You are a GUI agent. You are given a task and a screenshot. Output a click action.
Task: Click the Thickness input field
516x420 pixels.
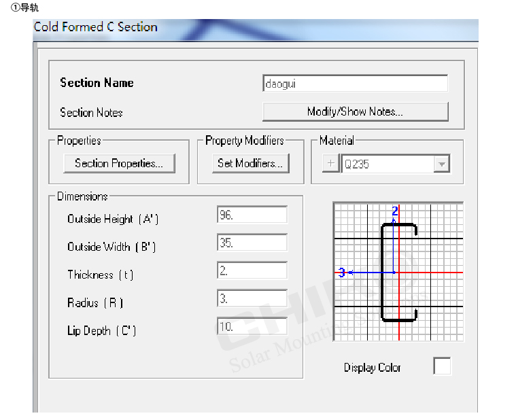(x=252, y=270)
